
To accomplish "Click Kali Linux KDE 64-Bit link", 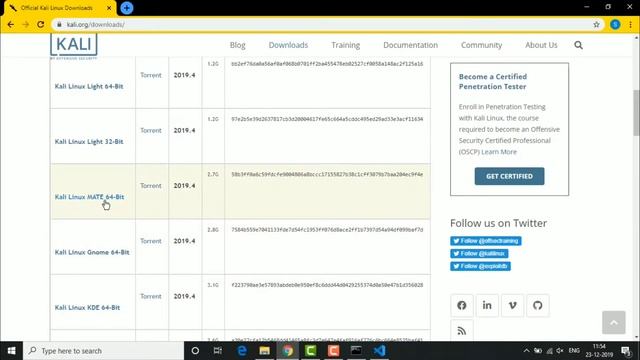I will (87, 307).
